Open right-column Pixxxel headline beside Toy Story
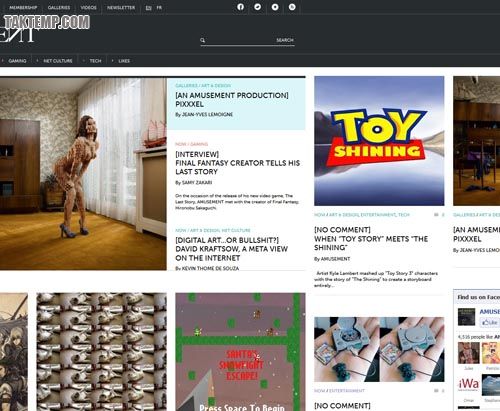500x411 pixels. pyautogui.click(x=477, y=234)
